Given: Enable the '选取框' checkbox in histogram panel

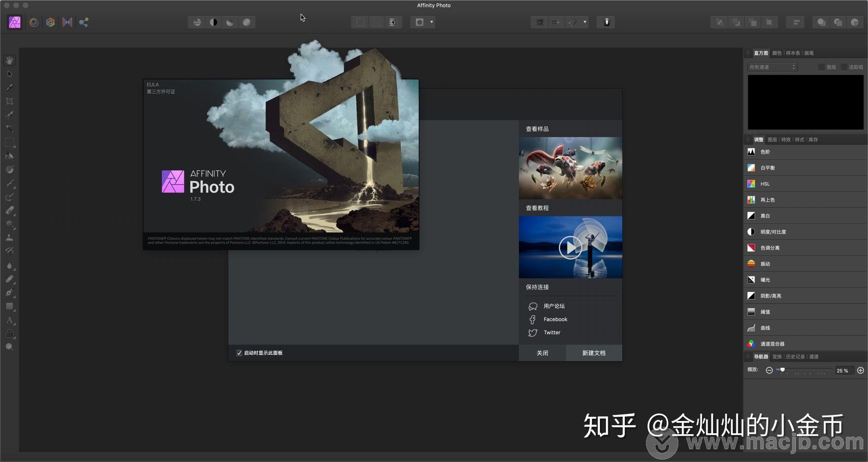Looking at the screenshot, I should pos(844,67).
